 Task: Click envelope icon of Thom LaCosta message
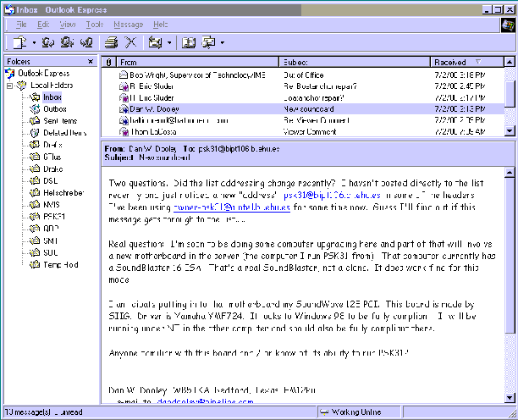coord(124,132)
